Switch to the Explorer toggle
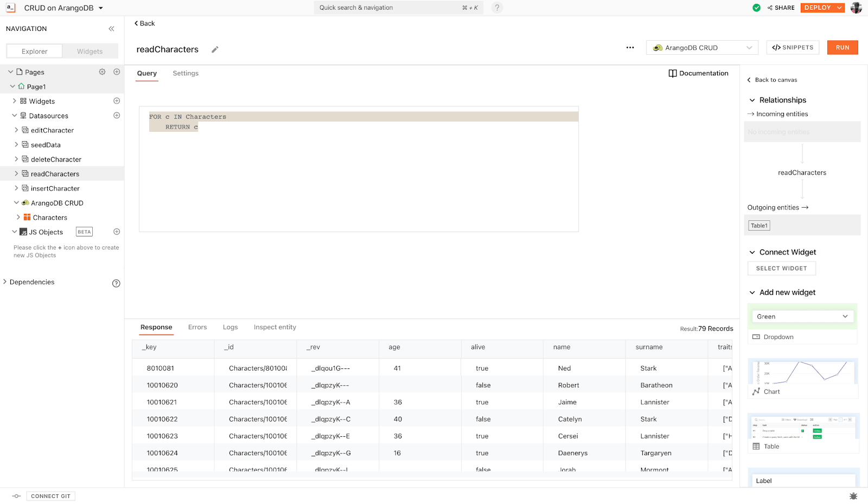This screenshot has width=868, height=504. (x=35, y=52)
